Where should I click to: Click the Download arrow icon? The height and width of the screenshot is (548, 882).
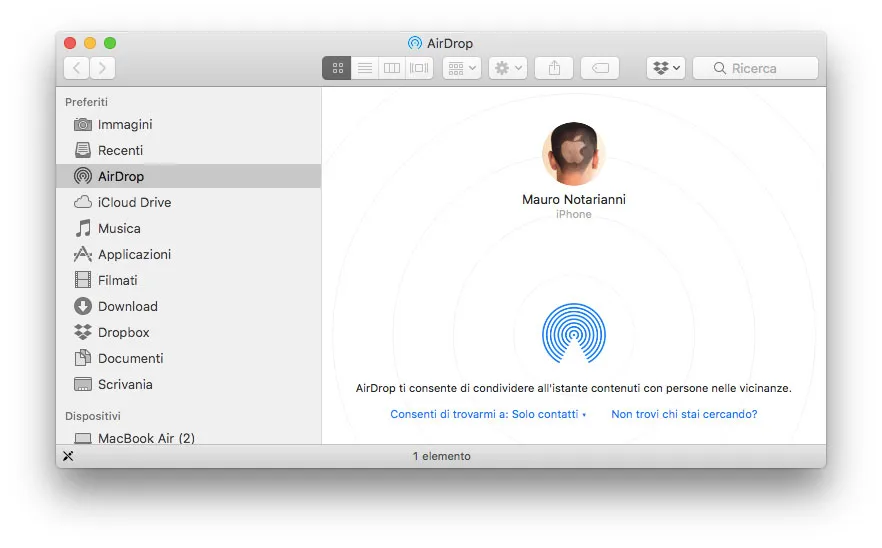(83, 306)
